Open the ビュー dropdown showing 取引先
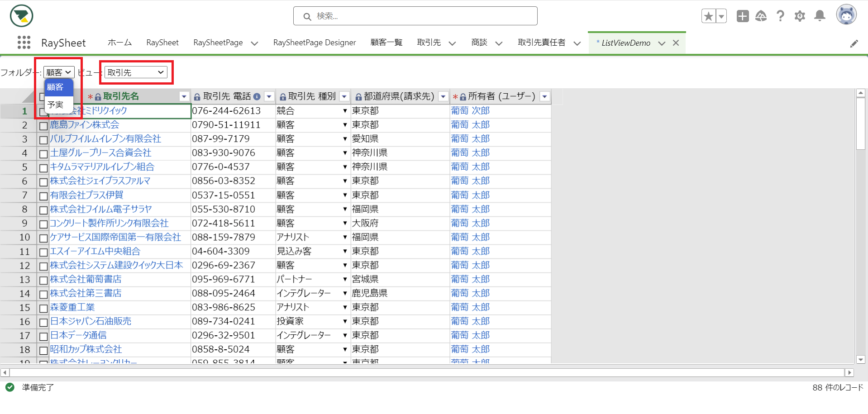 click(x=136, y=72)
